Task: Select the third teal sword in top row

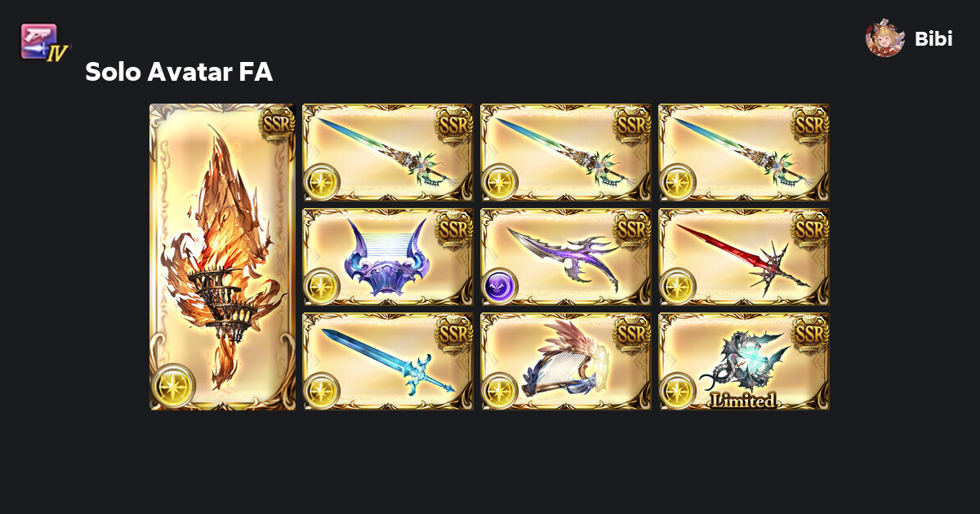Action: click(x=744, y=153)
